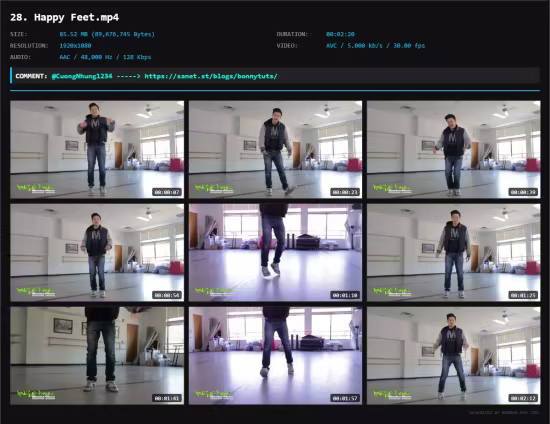Image resolution: width=550 pixels, height=424 pixels.
Task: Click the thumbnail stamped 00:01:25
Action: point(454,253)
